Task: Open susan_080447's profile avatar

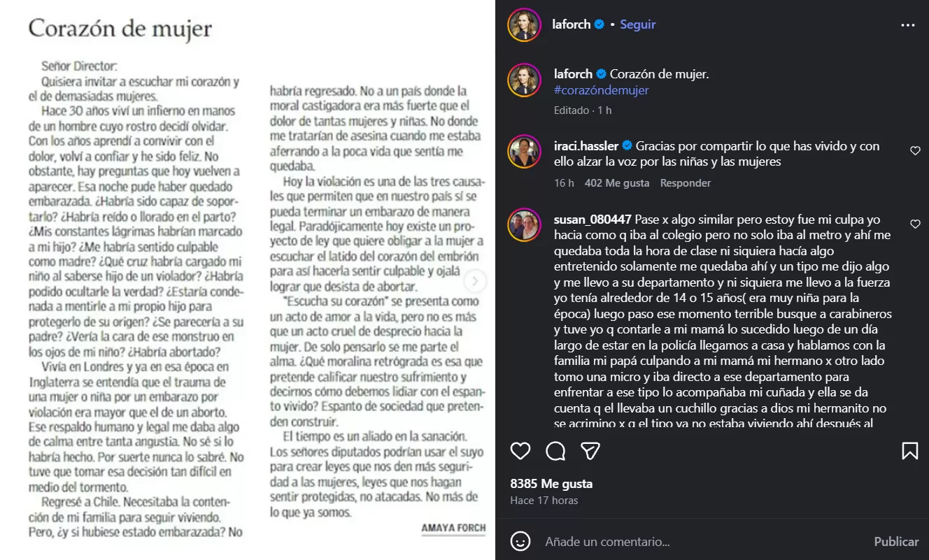Action: coord(524,224)
